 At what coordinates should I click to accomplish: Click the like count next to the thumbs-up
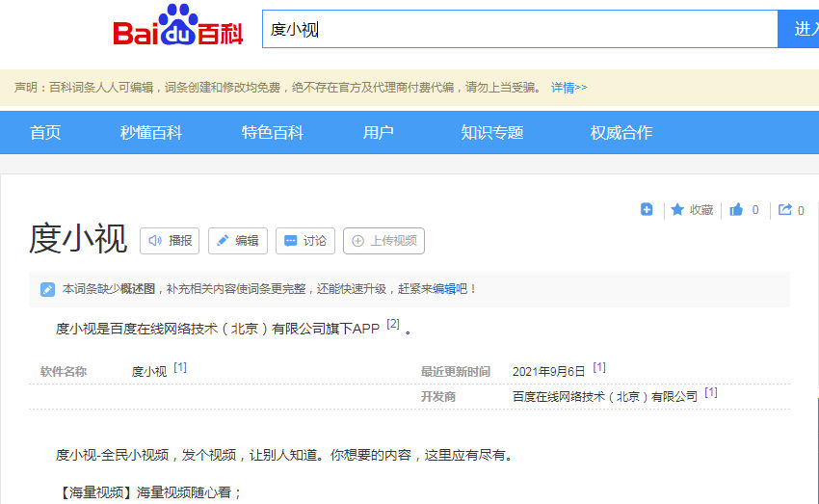[755, 210]
